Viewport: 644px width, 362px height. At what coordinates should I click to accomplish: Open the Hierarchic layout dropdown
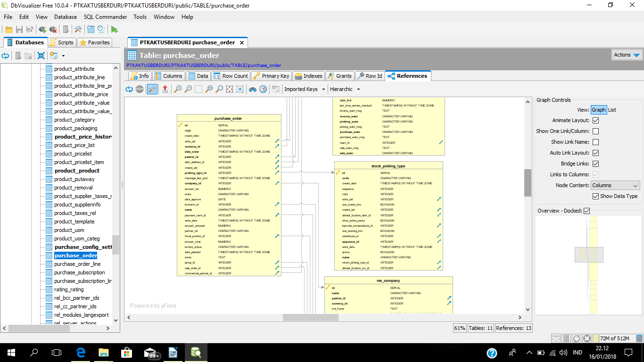point(345,89)
